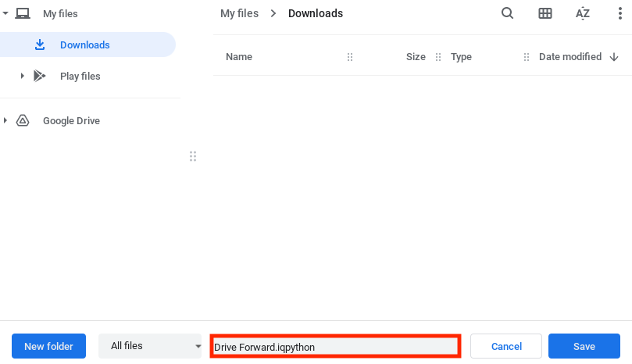
Task: Click the sidebar resize handle
Action: tap(192, 156)
